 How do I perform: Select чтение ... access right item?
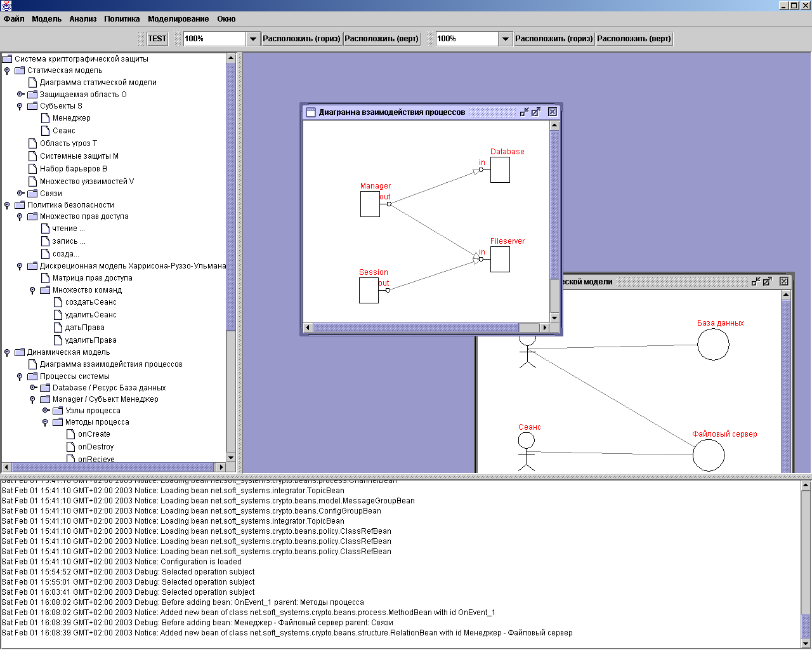[x=69, y=229]
